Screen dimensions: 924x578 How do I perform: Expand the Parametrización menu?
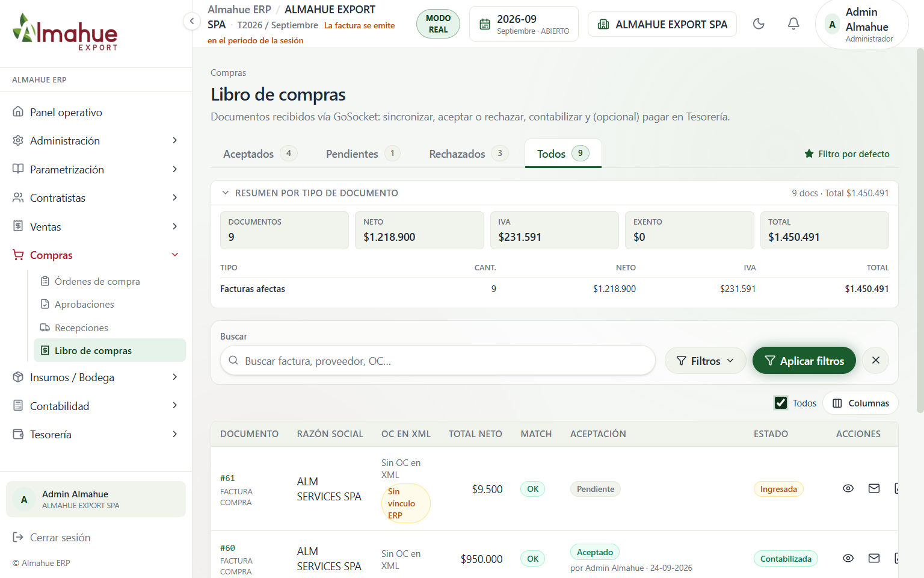click(x=96, y=170)
